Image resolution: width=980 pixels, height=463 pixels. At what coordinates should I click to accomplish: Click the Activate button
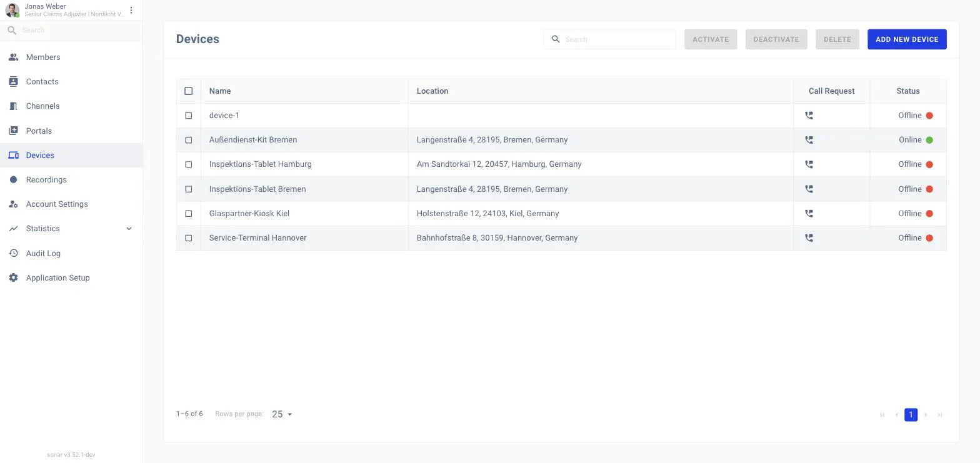point(711,39)
